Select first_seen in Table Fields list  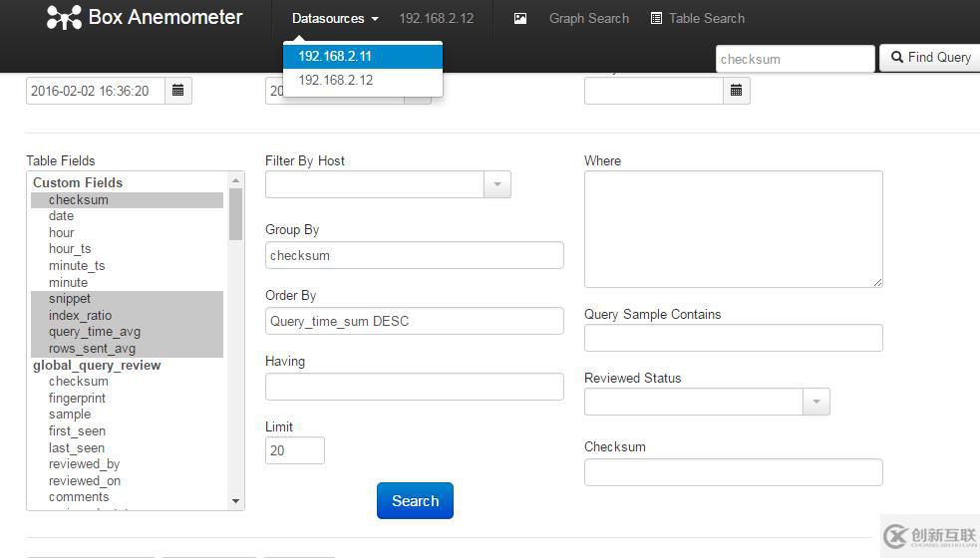pyautogui.click(x=127, y=431)
